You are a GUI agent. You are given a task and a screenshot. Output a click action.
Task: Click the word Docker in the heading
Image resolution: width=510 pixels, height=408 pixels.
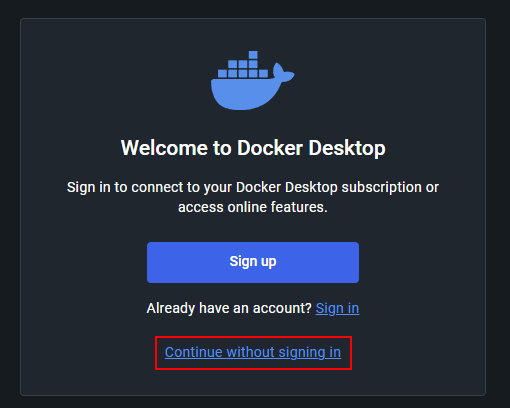[x=270, y=148]
